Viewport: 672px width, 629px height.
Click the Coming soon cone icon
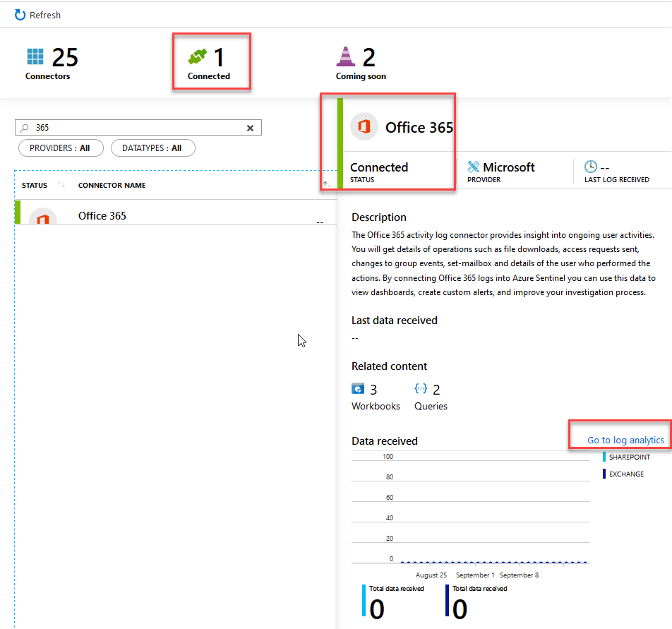(x=345, y=56)
